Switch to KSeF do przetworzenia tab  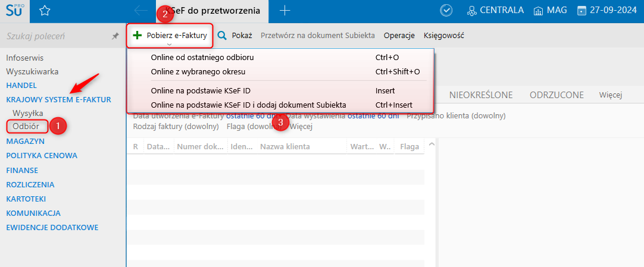[x=212, y=11]
